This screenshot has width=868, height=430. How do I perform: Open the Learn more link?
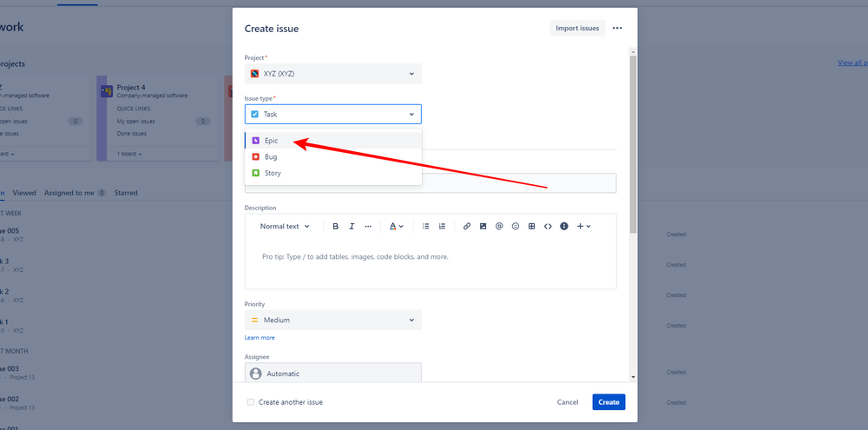pos(260,337)
